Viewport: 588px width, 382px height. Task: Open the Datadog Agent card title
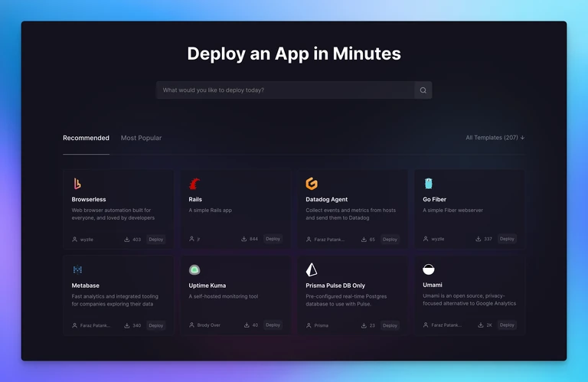[327, 200]
